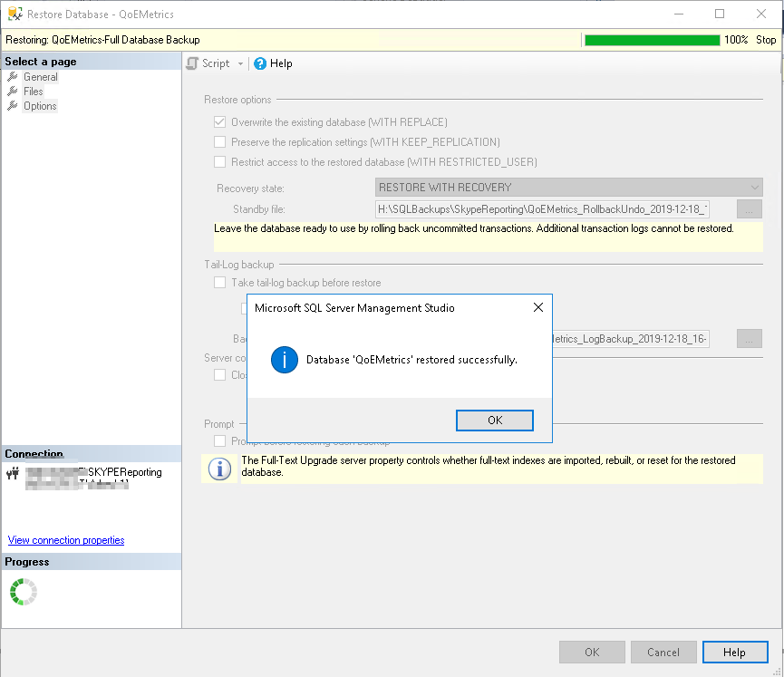The height and width of the screenshot is (677, 784).
Task: Click the green restore progress bar
Action: [652, 40]
